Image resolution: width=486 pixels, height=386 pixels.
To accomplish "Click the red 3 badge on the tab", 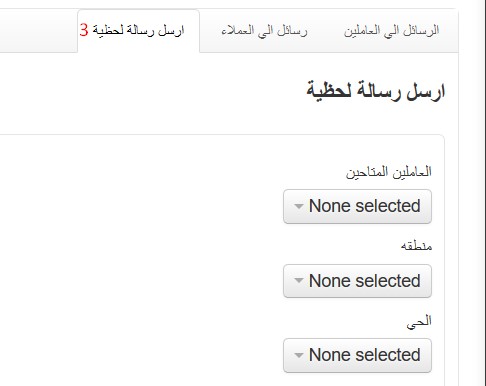I will tap(84, 30).
